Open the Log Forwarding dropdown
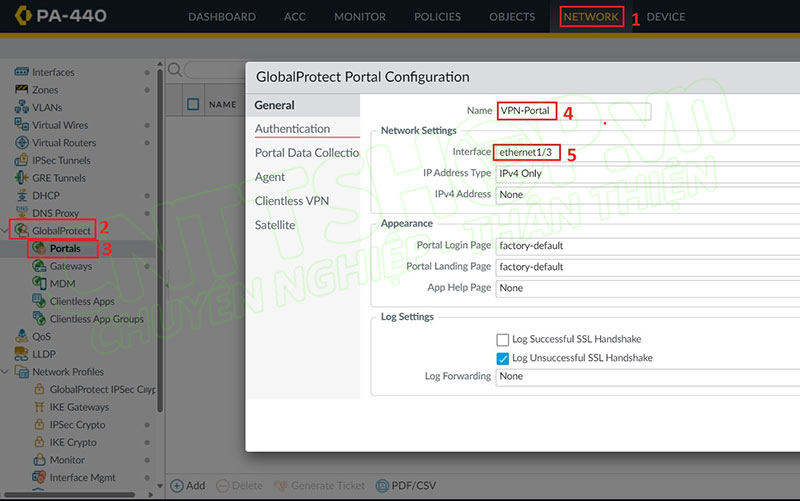800x501 pixels. click(647, 377)
